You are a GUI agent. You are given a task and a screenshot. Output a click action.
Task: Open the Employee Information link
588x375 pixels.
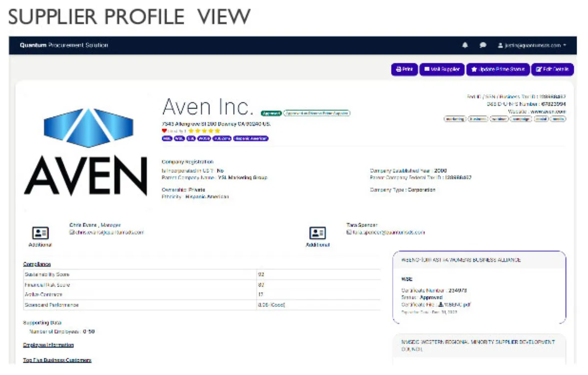(x=49, y=345)
